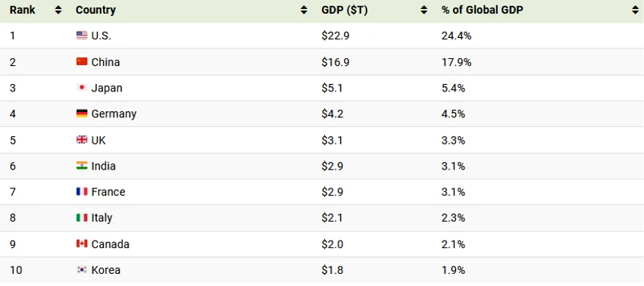Click the Korea country name
Screen dimensions: 644x286
(x=106, y=270)
